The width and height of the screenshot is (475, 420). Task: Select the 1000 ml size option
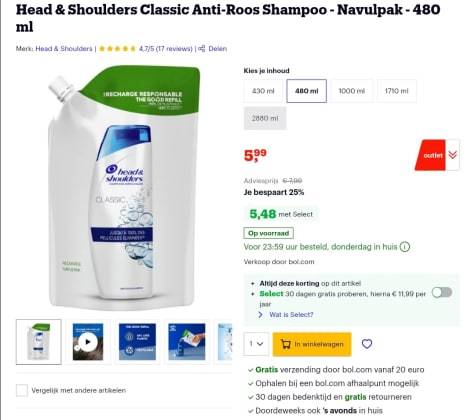click(x=352, y=91)
